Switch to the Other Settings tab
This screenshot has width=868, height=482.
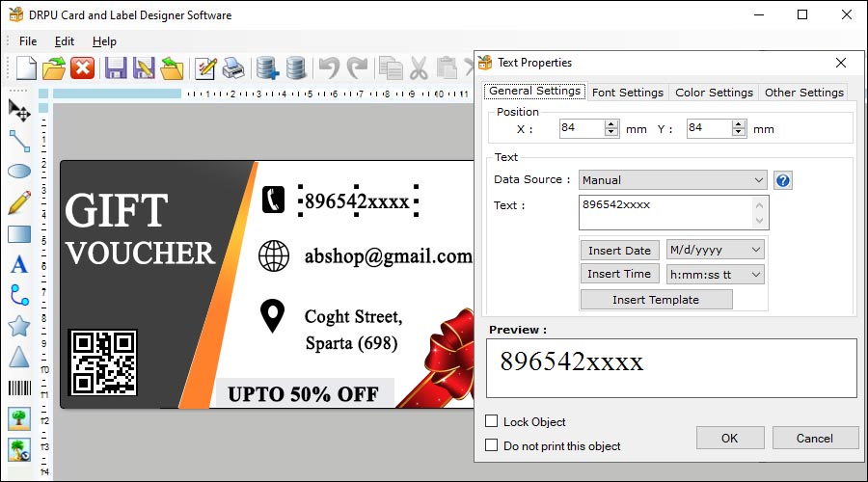(804, 93)
